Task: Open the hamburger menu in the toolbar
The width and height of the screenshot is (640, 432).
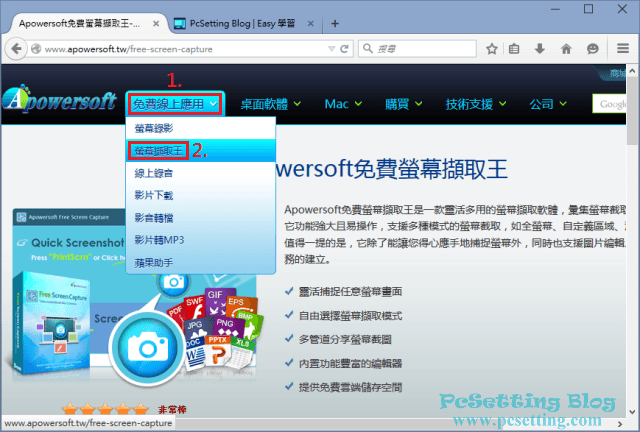Action: (620, 47)
